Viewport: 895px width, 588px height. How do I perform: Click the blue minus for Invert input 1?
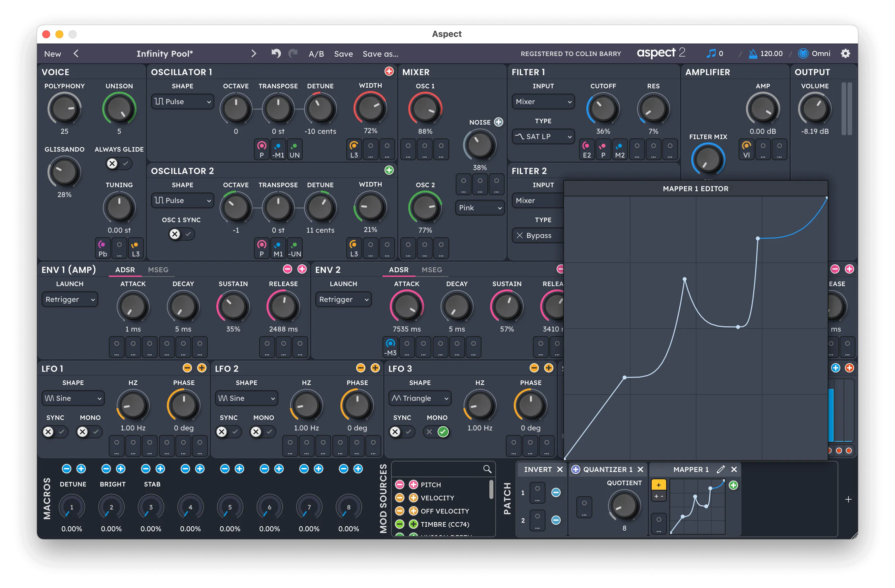556,492
